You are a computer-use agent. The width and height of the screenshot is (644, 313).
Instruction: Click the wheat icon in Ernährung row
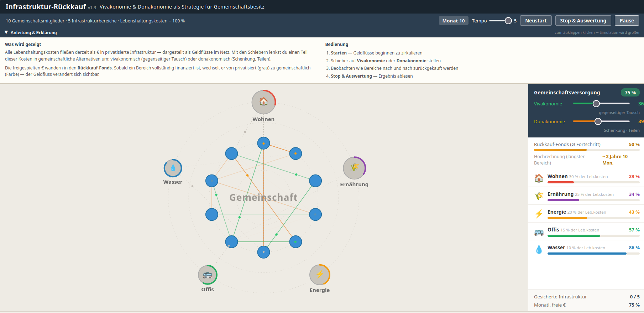pyautogui.click(x=539, y=196)
